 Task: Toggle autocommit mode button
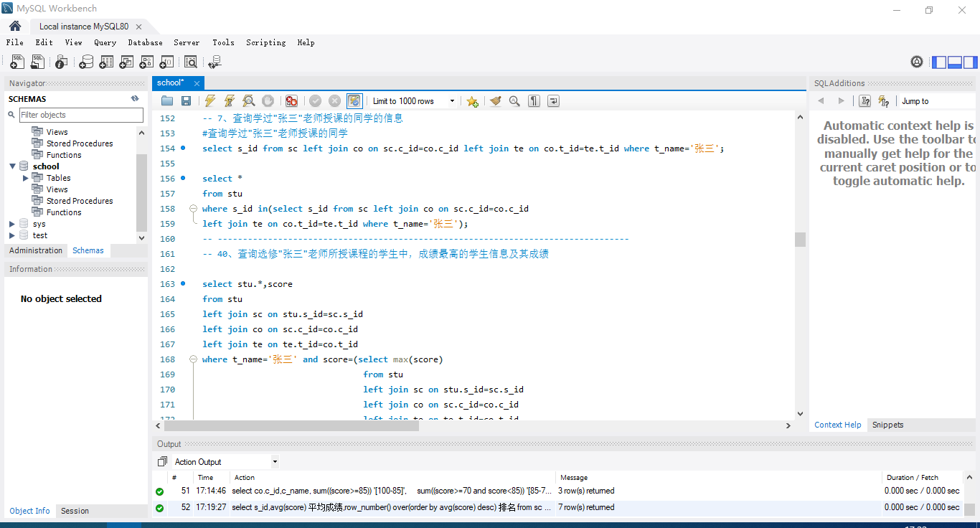pyautogui.click(x=354, y=101)
